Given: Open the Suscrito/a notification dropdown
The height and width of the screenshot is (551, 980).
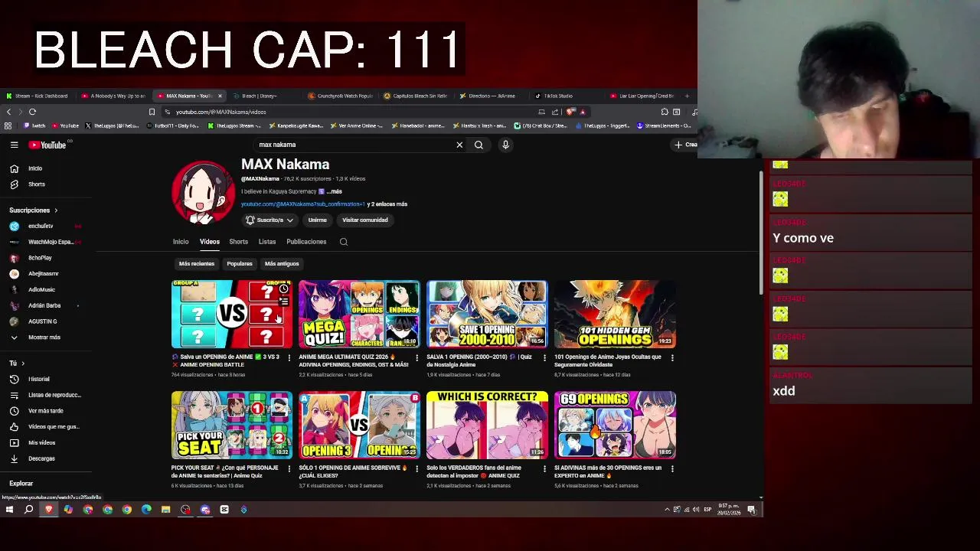Looking at the screenshot, I should [269, 220].
